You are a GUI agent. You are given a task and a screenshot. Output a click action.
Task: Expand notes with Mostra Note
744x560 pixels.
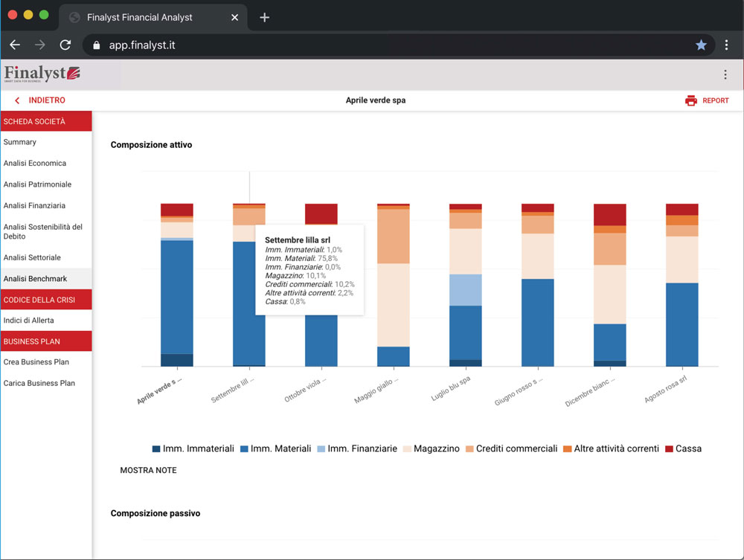coord(148,470)
